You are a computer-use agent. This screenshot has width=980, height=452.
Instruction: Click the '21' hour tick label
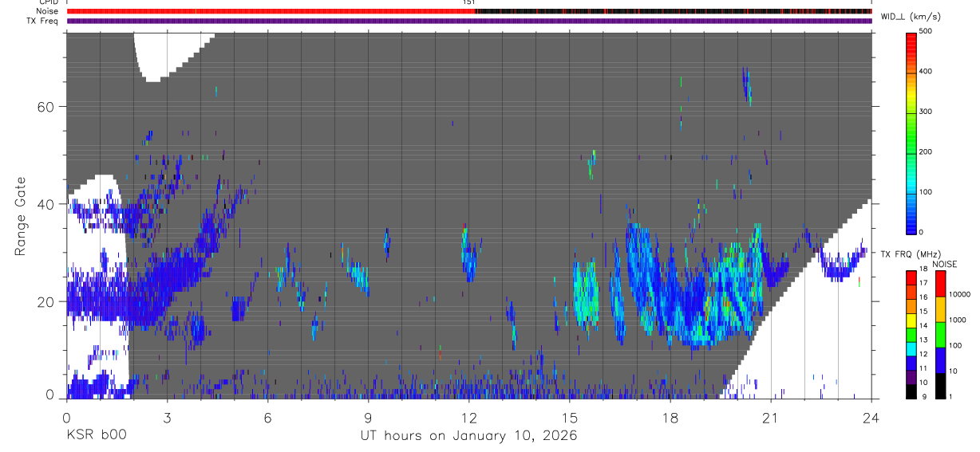tap(770, 417)
